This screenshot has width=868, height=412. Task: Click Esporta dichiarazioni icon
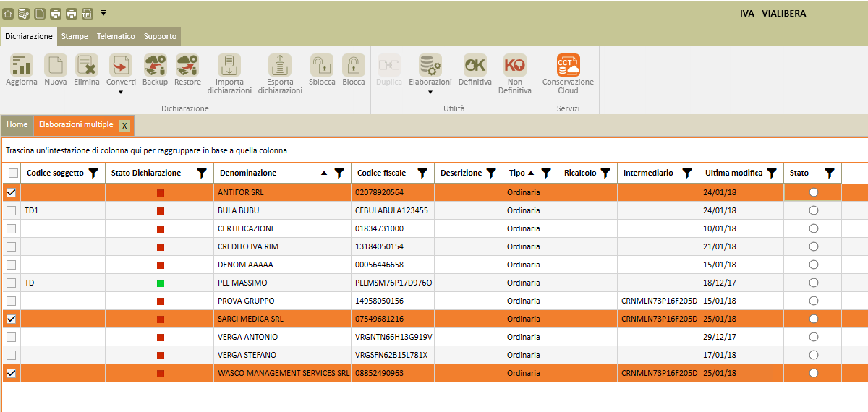pos(280,65)
